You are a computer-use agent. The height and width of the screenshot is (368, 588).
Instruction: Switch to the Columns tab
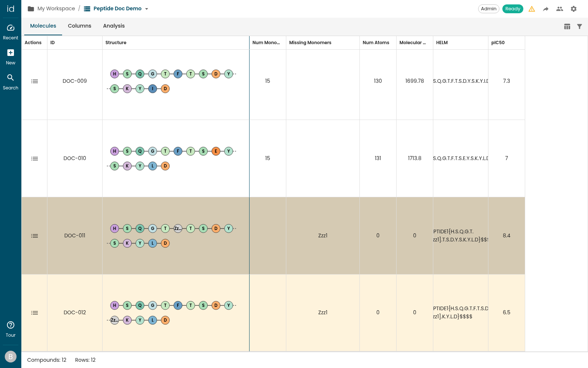tap(79, 26)
